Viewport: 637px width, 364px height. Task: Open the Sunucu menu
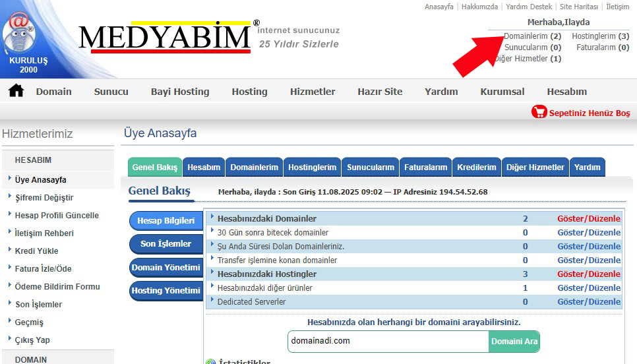[x=111, y=92]
